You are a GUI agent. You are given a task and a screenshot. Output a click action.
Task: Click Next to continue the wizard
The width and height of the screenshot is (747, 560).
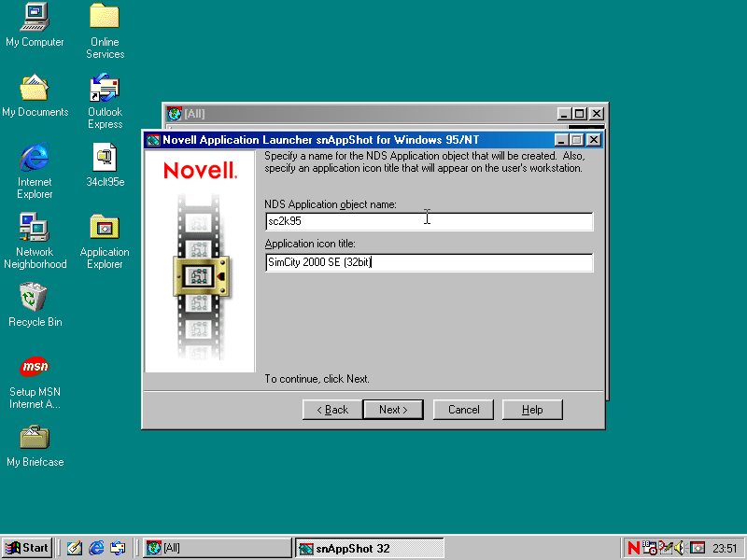pyautogui.click(x=393, y=410)
